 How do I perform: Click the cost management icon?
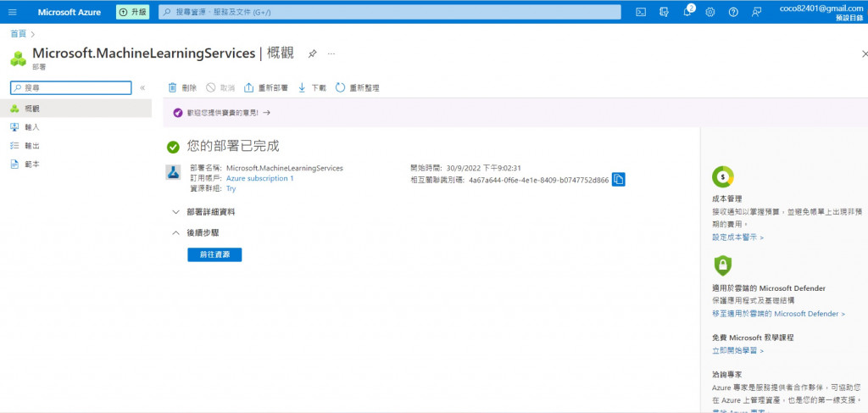pyautogui.click(x=722, y=176)
